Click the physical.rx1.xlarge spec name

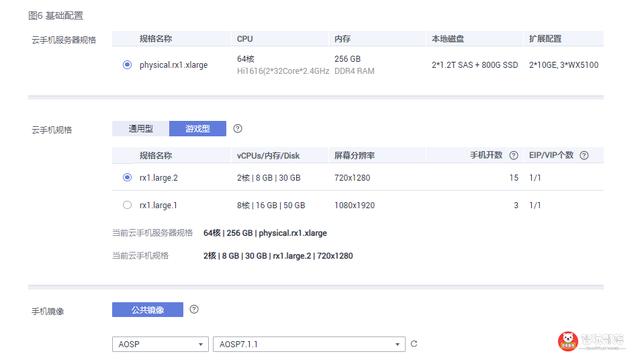click(173, 65)
